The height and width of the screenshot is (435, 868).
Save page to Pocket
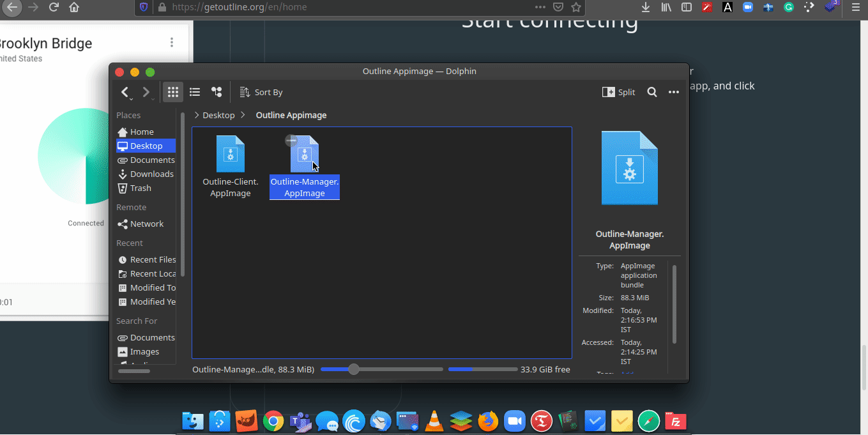tap(558, 7)
